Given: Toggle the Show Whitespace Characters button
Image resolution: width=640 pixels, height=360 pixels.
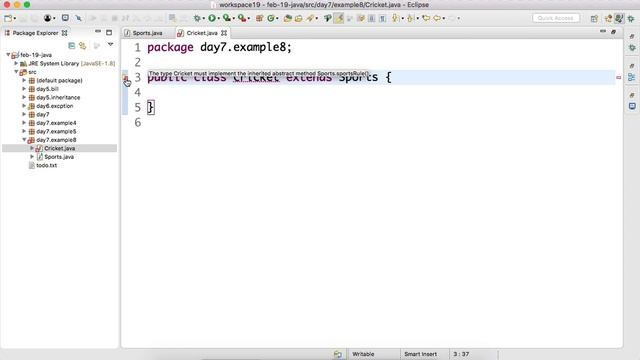Looking at the screenshot, I should point(382,18).
